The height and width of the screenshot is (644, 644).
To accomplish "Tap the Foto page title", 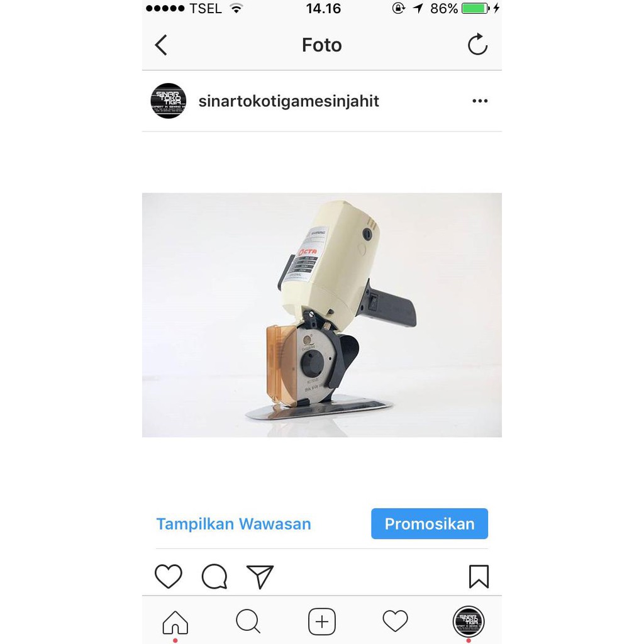I will coord(321,45).
